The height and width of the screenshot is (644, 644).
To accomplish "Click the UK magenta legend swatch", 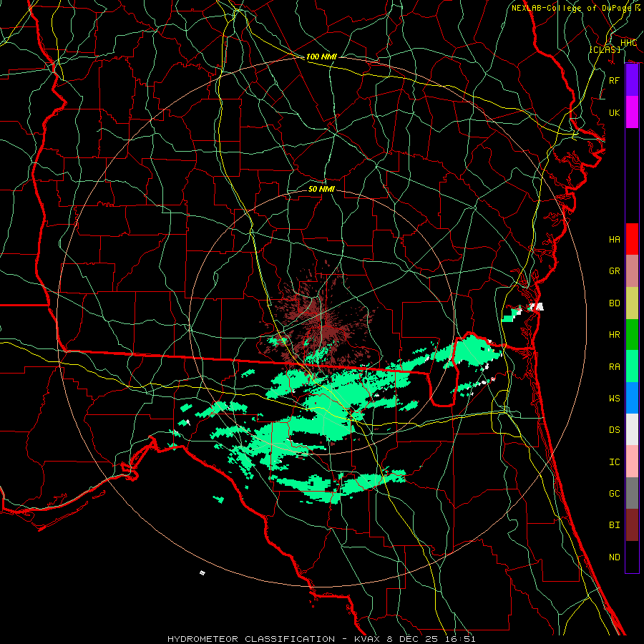I will [632, 112].
